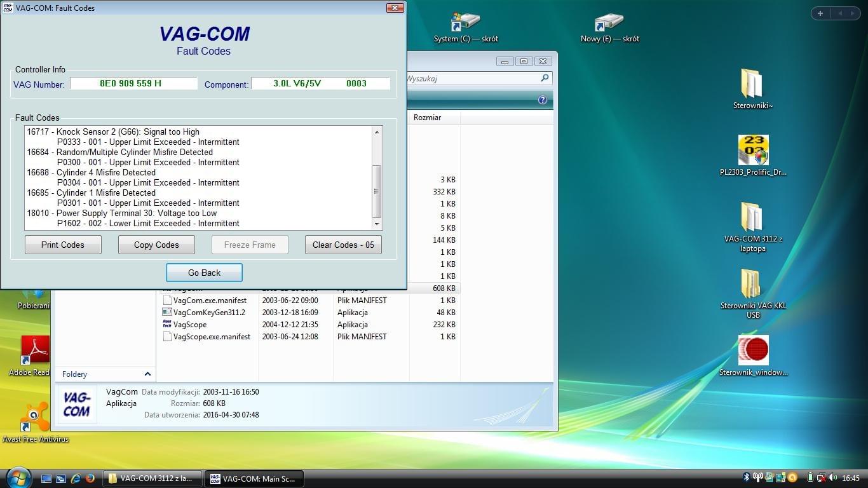Click the search magnifier in Explorer
868x488 pixels.
(x=545, y=78)
